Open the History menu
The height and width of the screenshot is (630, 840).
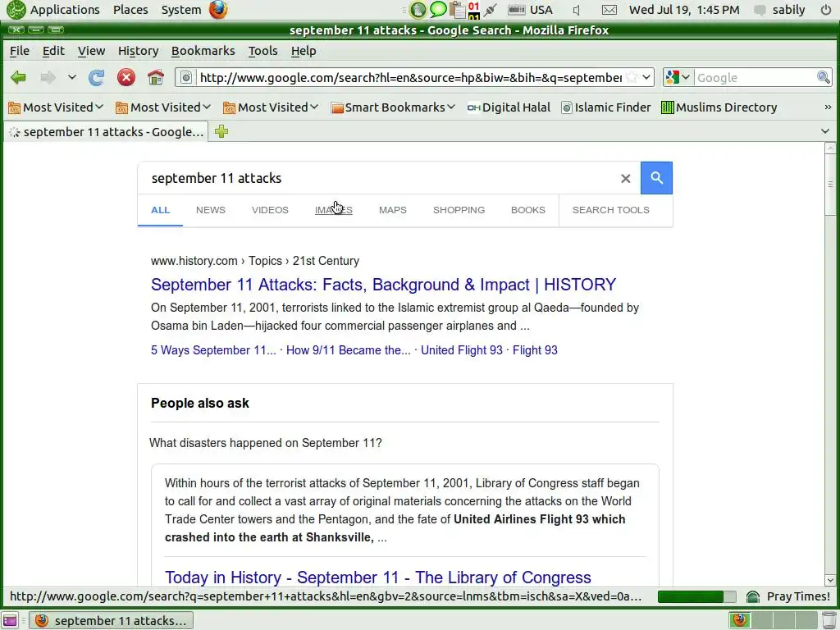pyautogui.click(x=138, y=51)
